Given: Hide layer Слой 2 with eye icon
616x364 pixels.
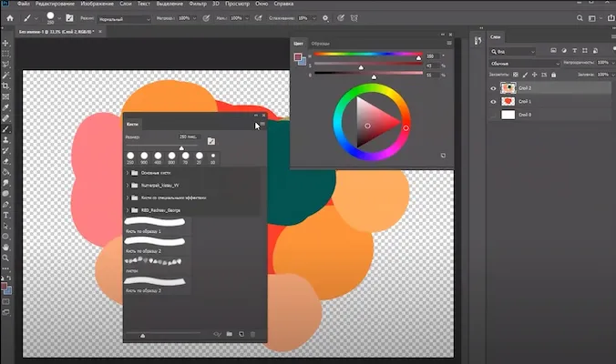Looking at the screenshot, I should coord(494,88).
